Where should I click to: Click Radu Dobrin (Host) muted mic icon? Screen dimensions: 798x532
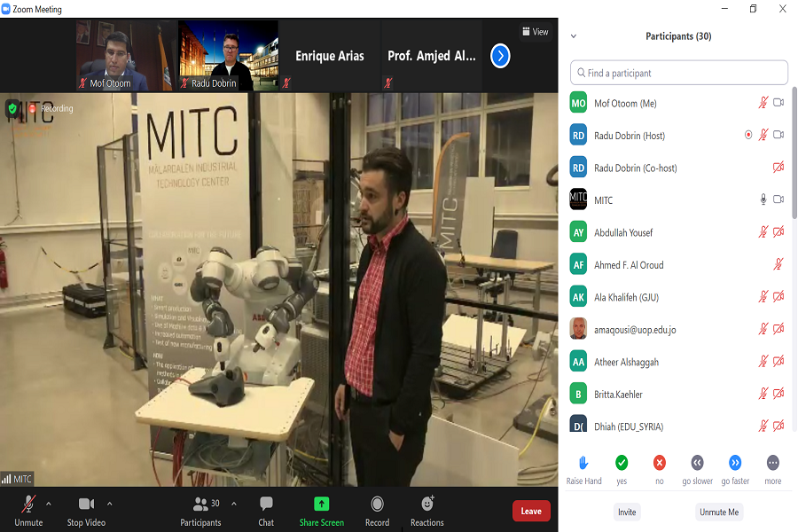point(763,135)
